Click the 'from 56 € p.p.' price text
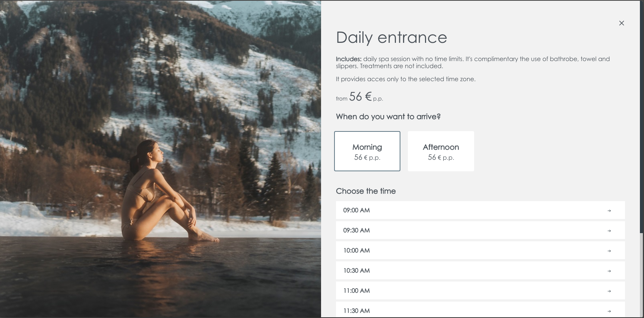The height and width of the screenshot is (318, 644). 359,97
